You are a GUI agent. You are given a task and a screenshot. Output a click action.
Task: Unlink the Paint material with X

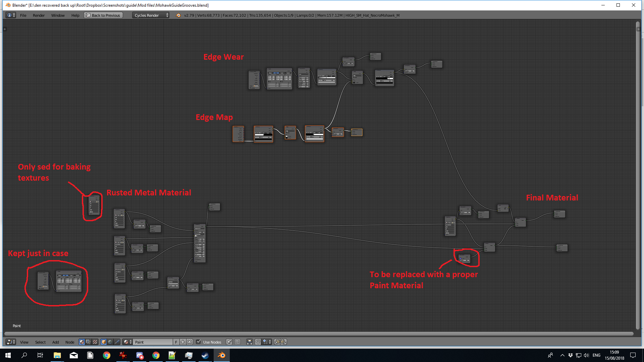190,342
